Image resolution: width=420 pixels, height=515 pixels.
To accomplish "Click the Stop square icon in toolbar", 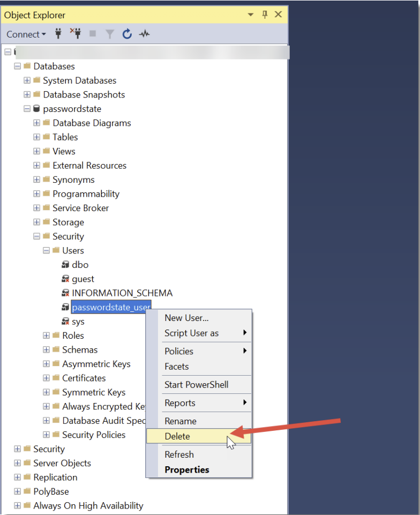I will pyautogui.click(x=93, y=34).
